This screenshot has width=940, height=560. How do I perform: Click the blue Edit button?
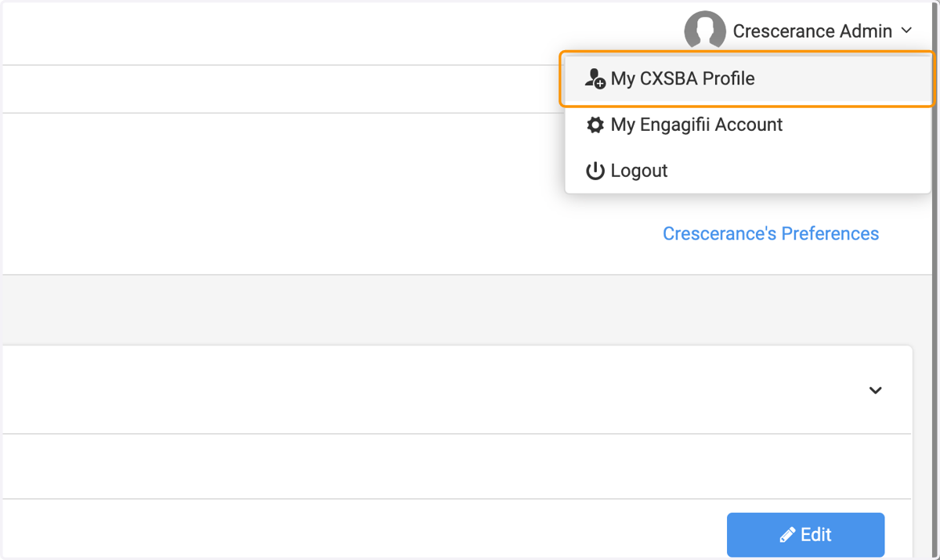805,535
